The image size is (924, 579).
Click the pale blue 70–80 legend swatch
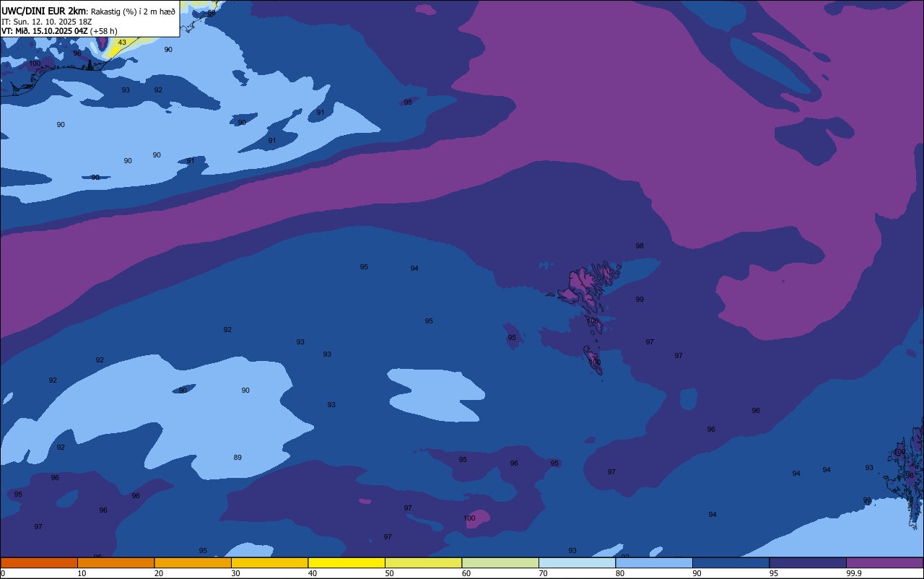[x=577, y=562]
